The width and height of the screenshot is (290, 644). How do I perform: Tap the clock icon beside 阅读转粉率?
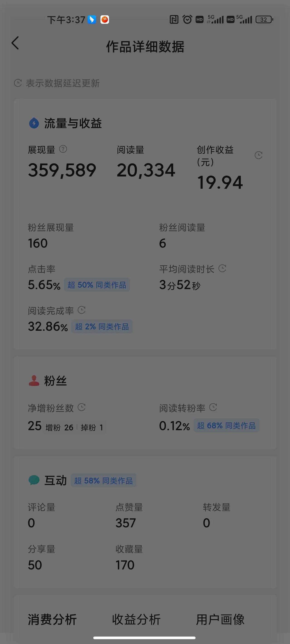click(x=213, y=407)
